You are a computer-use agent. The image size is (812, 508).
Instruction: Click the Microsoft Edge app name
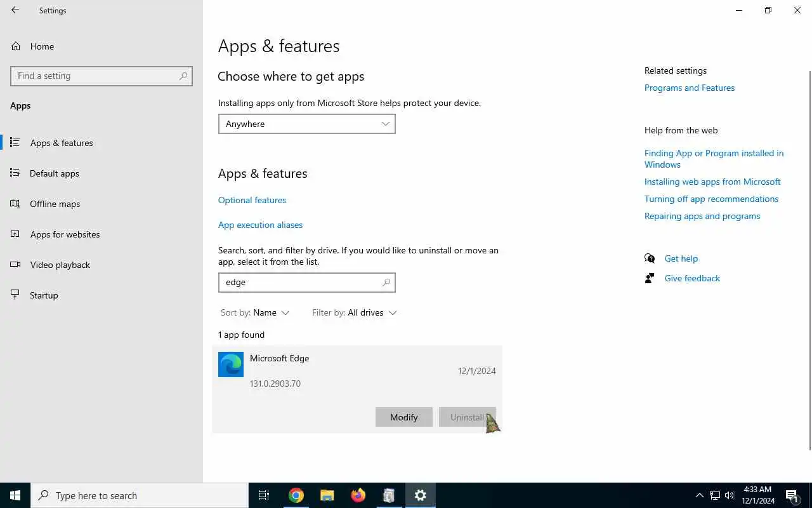pyautogui.click(x=280, y=358)
